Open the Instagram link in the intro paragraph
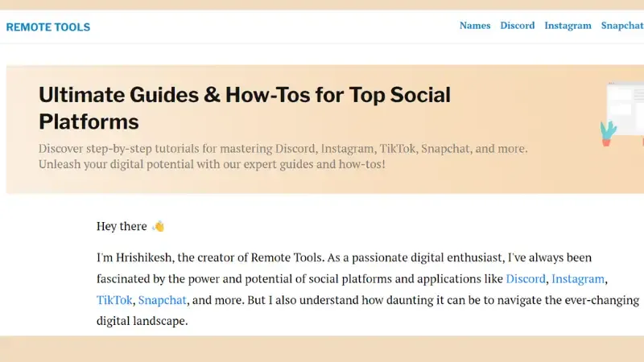644x362 pixels. pyautogui.click(x=578, y=279)
